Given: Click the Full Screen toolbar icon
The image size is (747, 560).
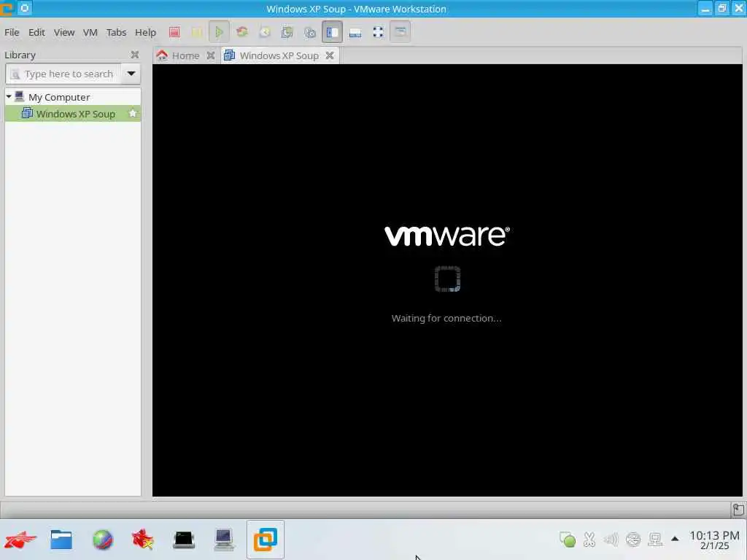Looking at the screenshot, I should click(379, 32).
